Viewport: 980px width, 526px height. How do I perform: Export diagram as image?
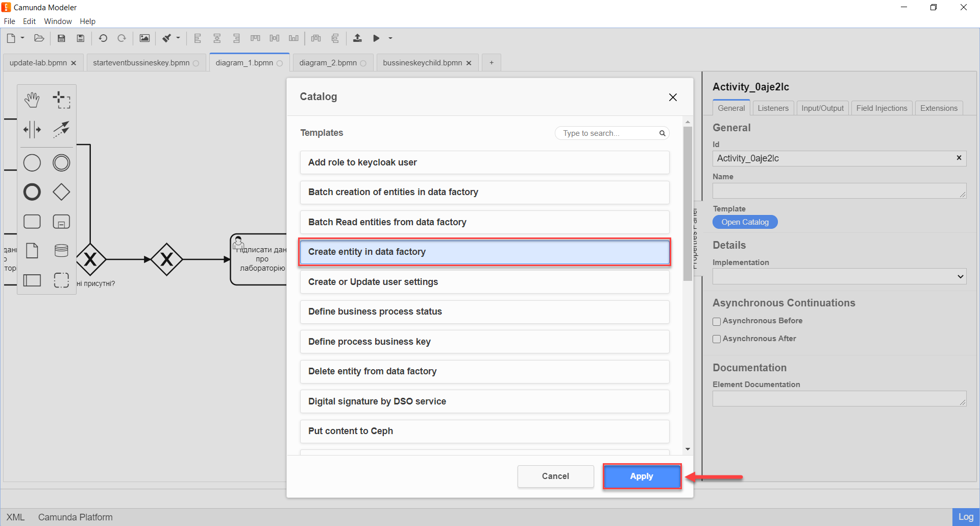(144, 38)
